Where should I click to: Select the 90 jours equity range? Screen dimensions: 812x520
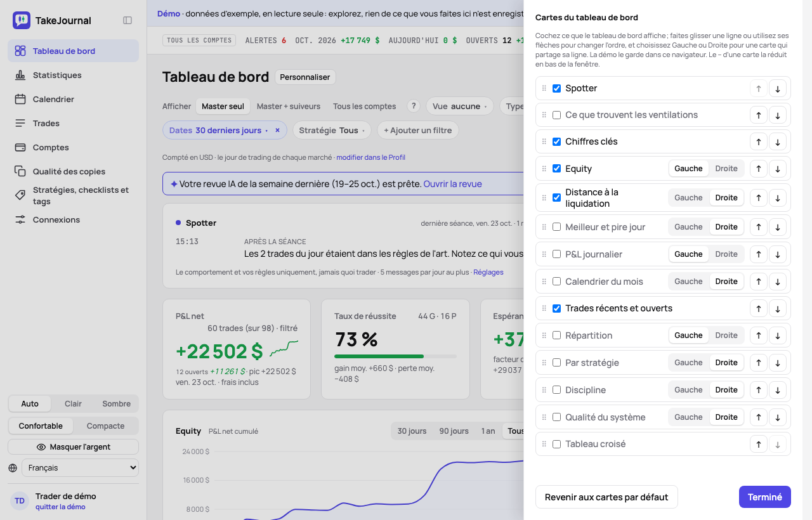click(454, 431)
